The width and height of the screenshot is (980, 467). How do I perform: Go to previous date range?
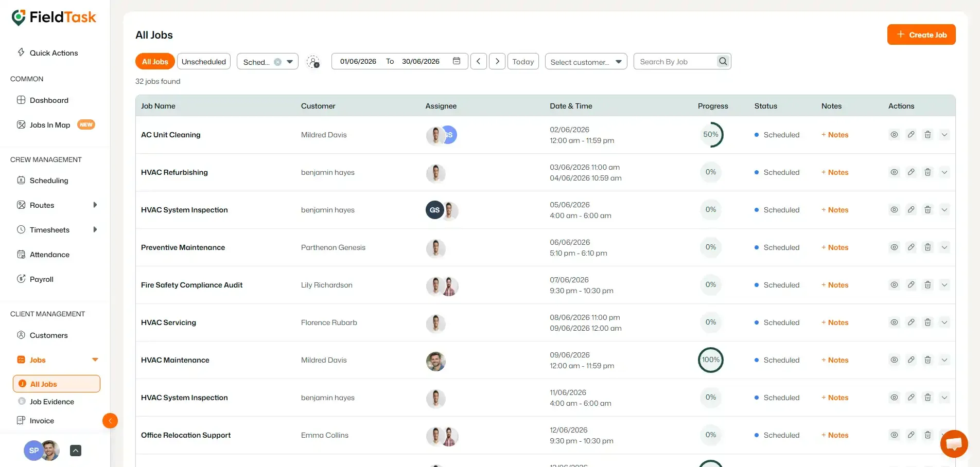click(x=478, y=61)
